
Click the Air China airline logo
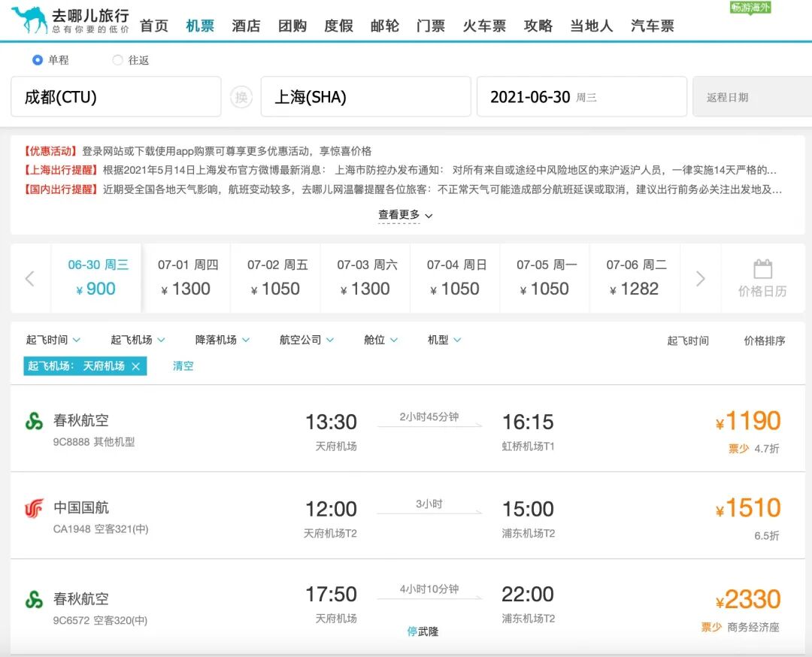[33, 507]
